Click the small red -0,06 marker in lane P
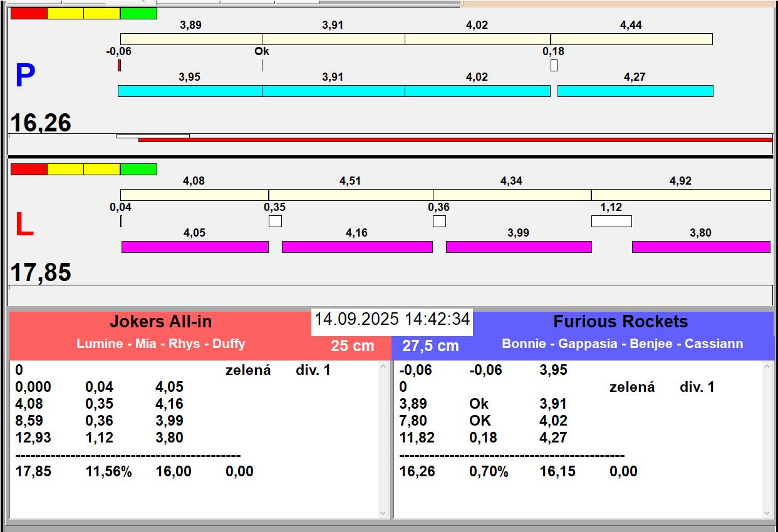Image resolution: width=778 pixels, height=532 pixels. (x=119, y=65)
